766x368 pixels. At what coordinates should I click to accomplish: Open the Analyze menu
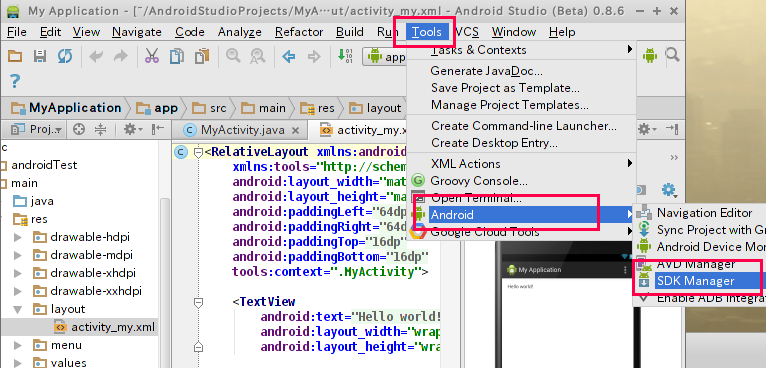[x=240, y=32]
